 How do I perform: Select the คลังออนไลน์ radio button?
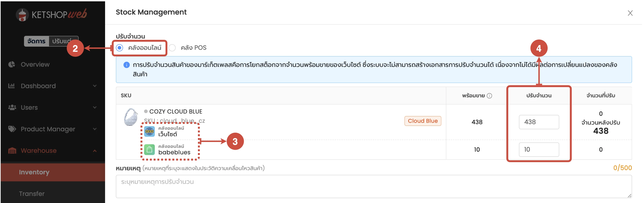119,48
